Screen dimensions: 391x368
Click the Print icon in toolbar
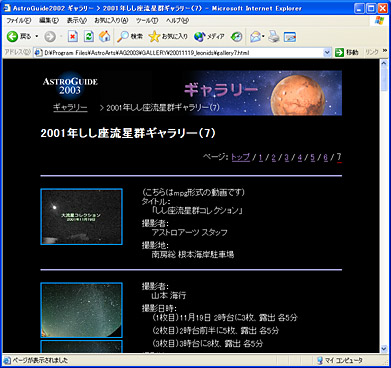tap(274, 36)
